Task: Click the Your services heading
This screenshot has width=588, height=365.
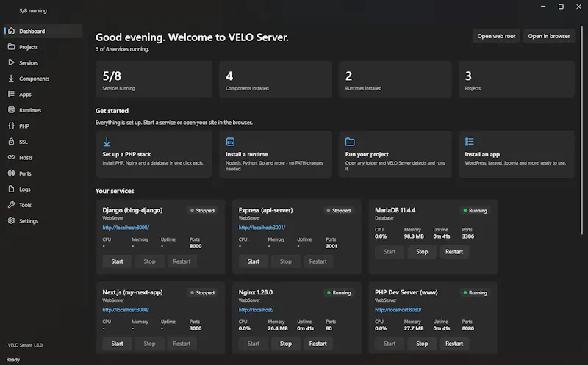Action: [x=115, y=191]
